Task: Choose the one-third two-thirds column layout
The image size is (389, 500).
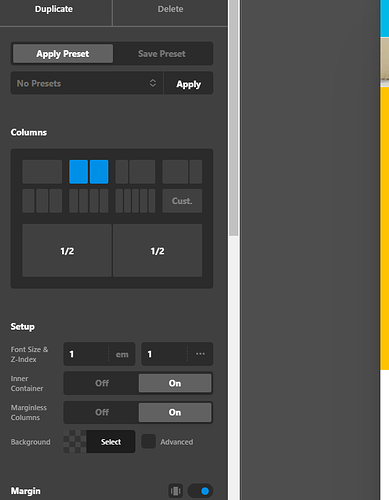Action: pos(135,172)
